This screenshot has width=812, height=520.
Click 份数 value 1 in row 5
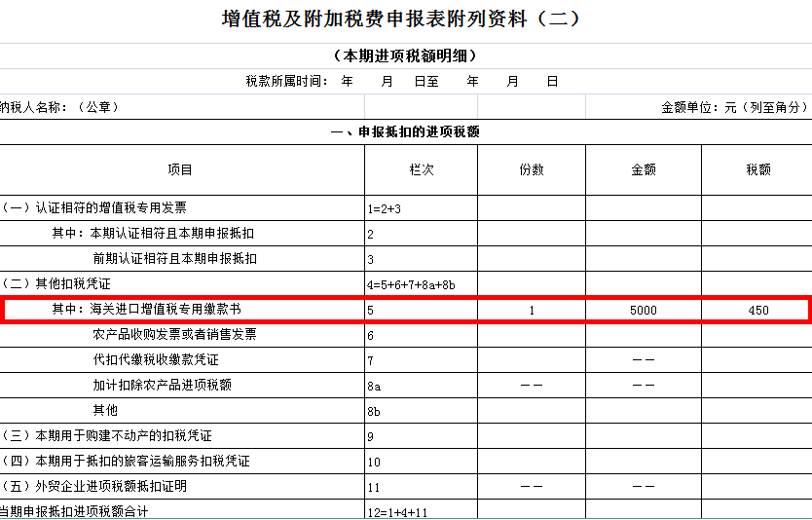[532, 310]
